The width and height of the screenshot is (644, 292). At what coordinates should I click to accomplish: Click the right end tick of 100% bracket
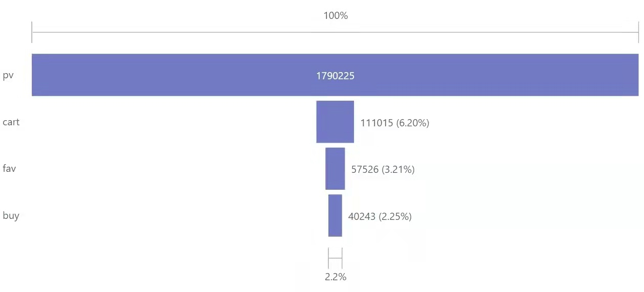(638, 33)
